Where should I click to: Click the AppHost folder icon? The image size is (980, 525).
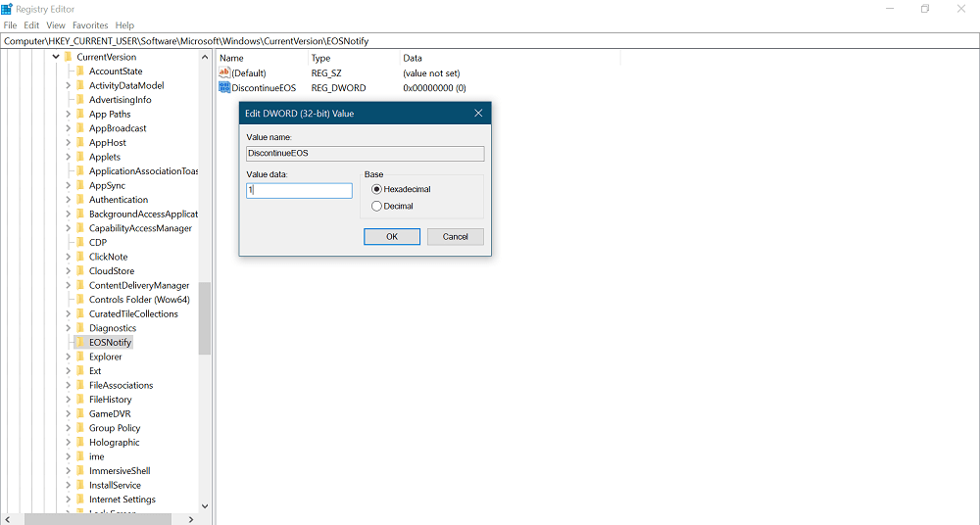click(x=80, y=142)
